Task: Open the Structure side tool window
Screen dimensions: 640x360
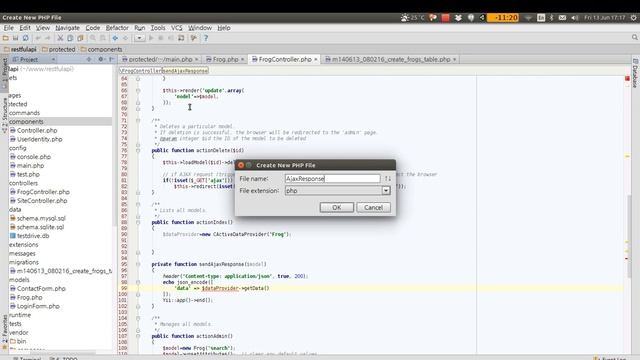Action: coord(4,115)
